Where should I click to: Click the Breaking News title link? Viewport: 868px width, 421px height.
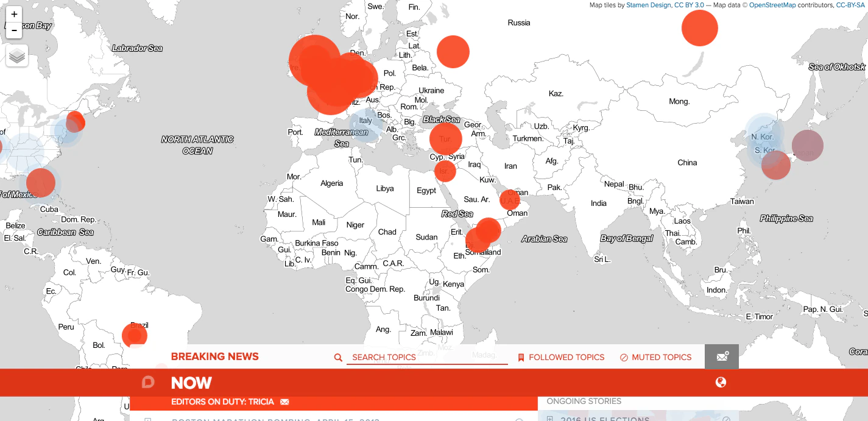tap(214, 356)
